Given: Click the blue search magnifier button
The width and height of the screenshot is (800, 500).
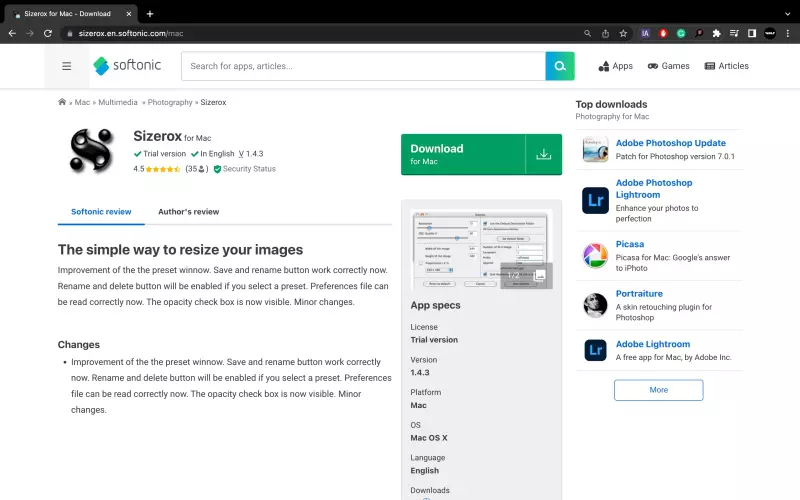Looking at the screenshot, I should coord(560,66).
